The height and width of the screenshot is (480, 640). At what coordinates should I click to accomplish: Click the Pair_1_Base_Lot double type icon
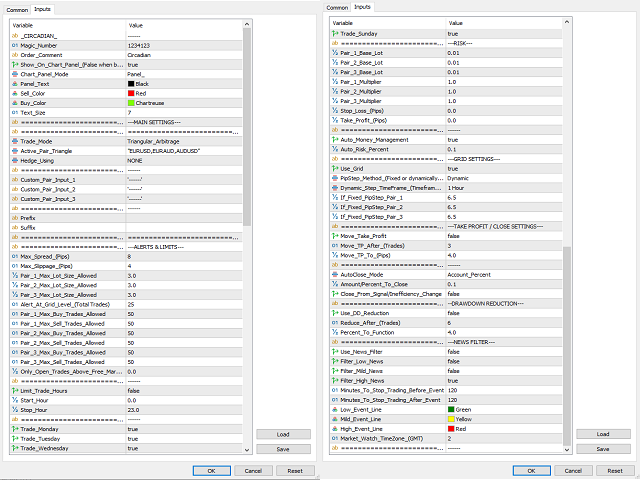337,53
